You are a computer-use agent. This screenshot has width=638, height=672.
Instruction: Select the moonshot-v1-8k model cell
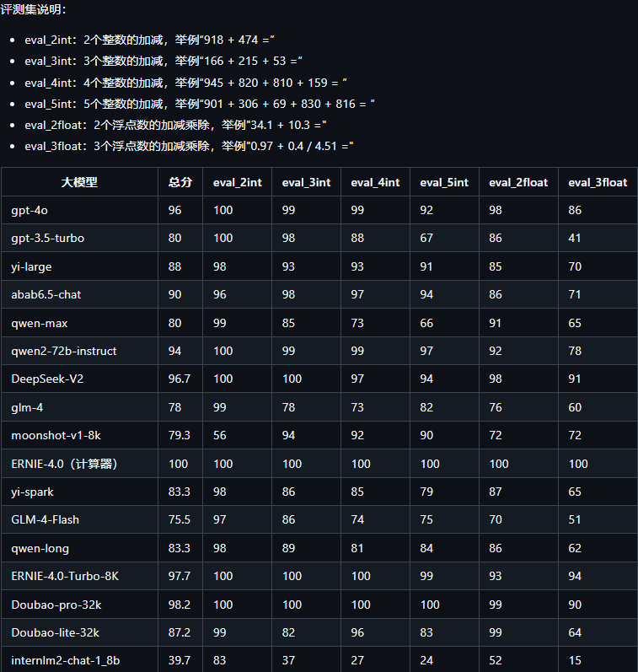click(x=56, y=436)
